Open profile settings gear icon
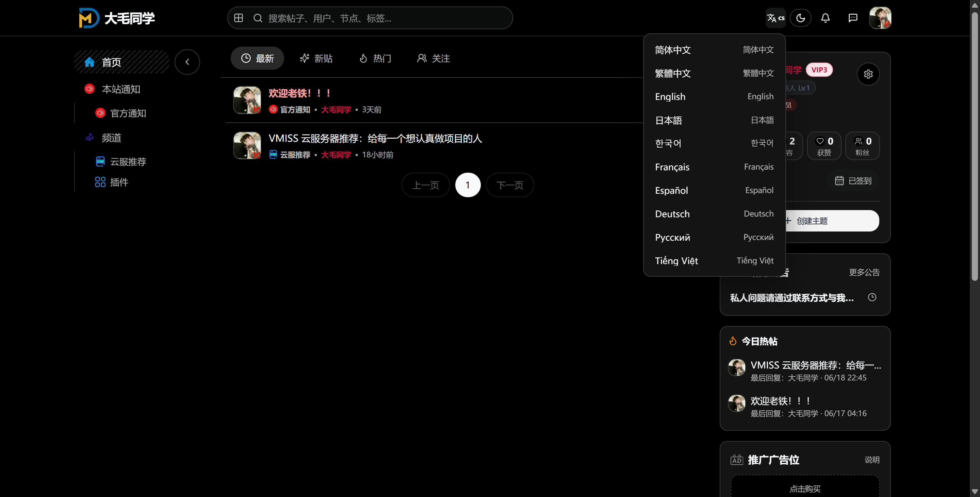The width and height of the screenshot is (980, 497). (x=868, y=74)
